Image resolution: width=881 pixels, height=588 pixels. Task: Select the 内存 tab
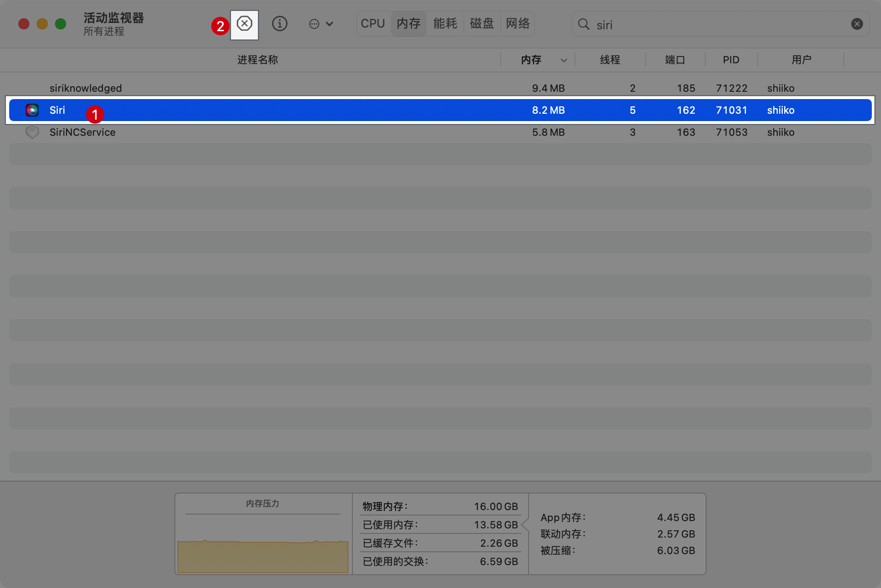click(x=408, y=23)
